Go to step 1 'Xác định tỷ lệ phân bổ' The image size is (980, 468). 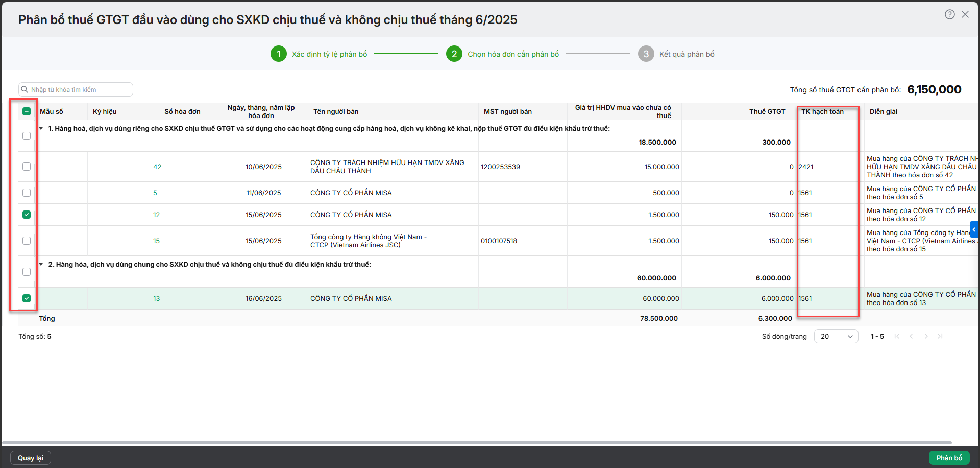click(x=319, y=54)
